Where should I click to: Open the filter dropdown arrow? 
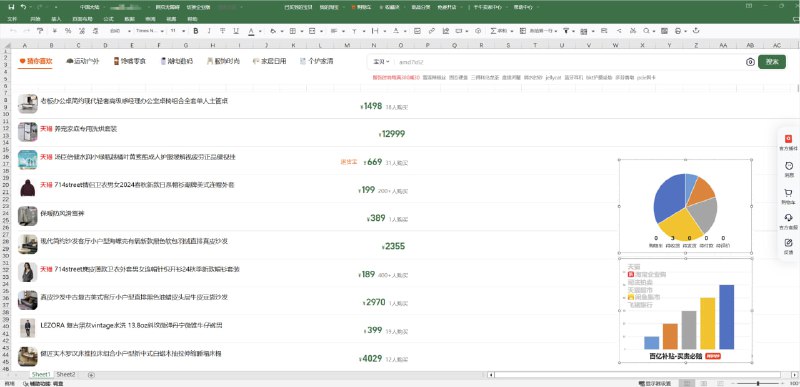click(573, 31)
